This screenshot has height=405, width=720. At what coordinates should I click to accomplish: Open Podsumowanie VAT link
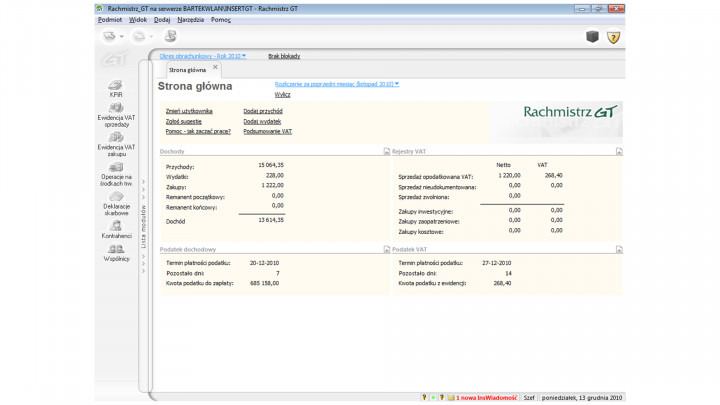[268, 131]
